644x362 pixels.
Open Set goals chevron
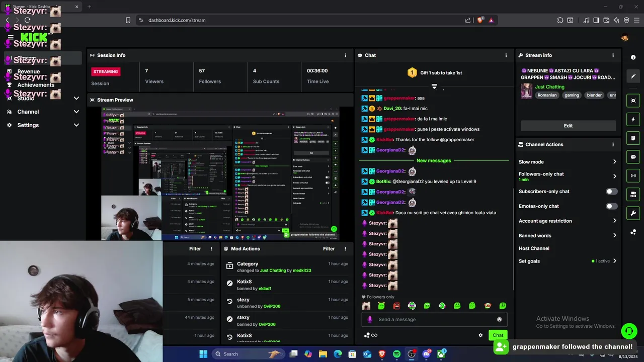[614, 261]
